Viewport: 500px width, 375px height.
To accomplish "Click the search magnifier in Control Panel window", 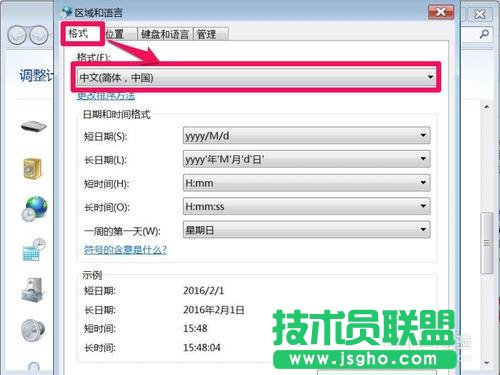I will pos(484,34).
